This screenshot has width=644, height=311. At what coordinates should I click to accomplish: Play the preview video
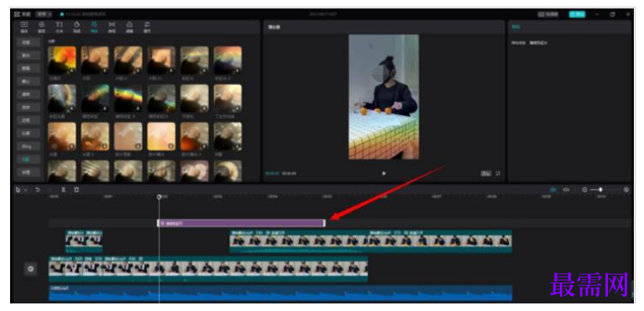[x=384, y=174]
